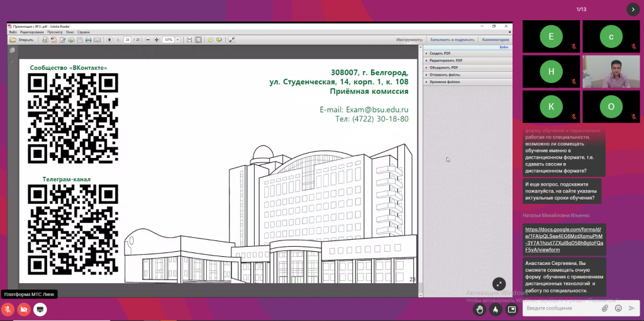The image size is (644, 321).
Task: Click the convert PDF toolbar icon
Action: coord(53,40)
